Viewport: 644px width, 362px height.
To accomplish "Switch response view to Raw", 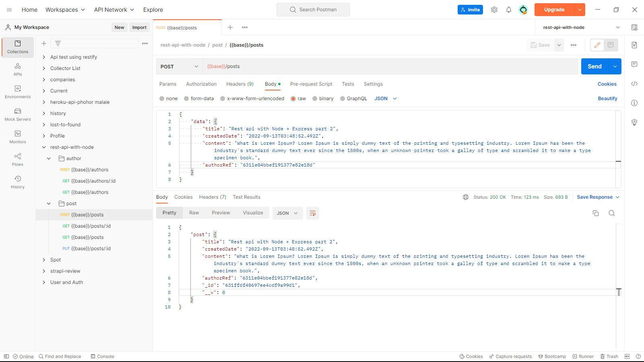I will 194,213.
